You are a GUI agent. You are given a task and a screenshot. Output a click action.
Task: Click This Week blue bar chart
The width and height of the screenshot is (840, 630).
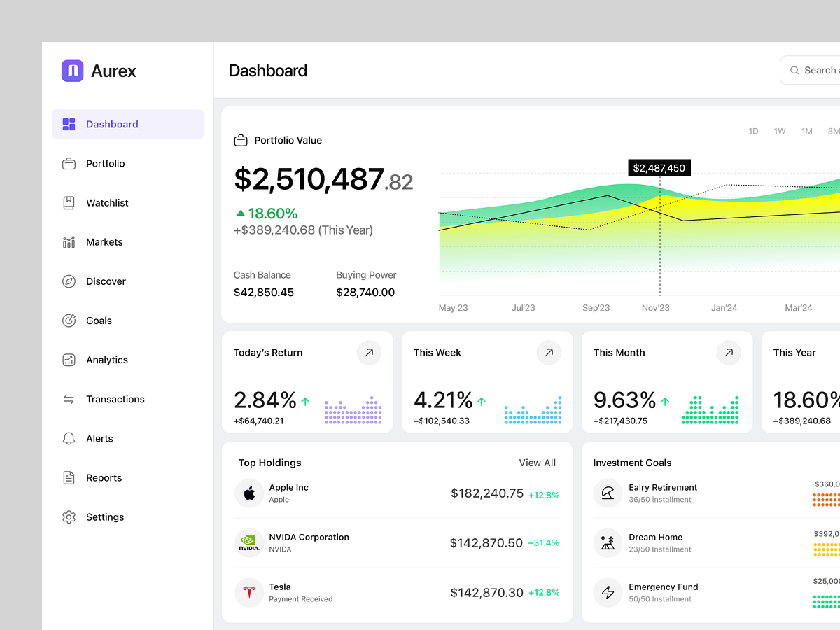(x=533, y=410)
